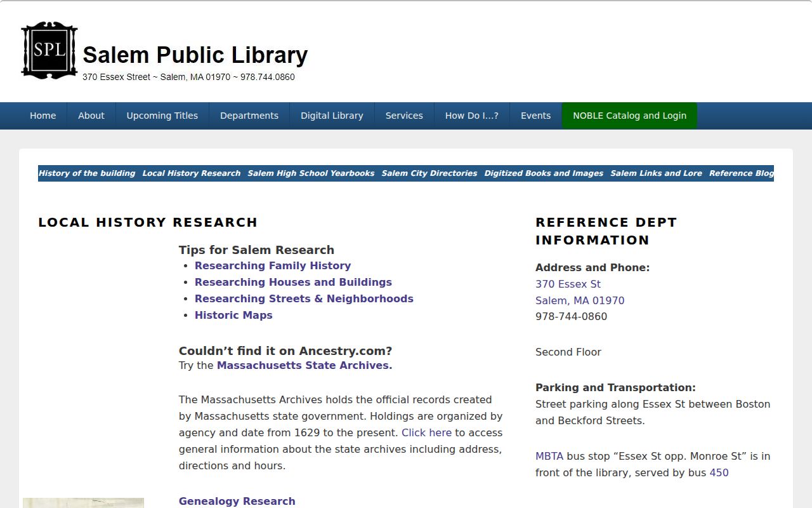This screenshot has height=508, width=812.
Task: Visit the Massachusetts State Archives link
Action: pos(304,365)
